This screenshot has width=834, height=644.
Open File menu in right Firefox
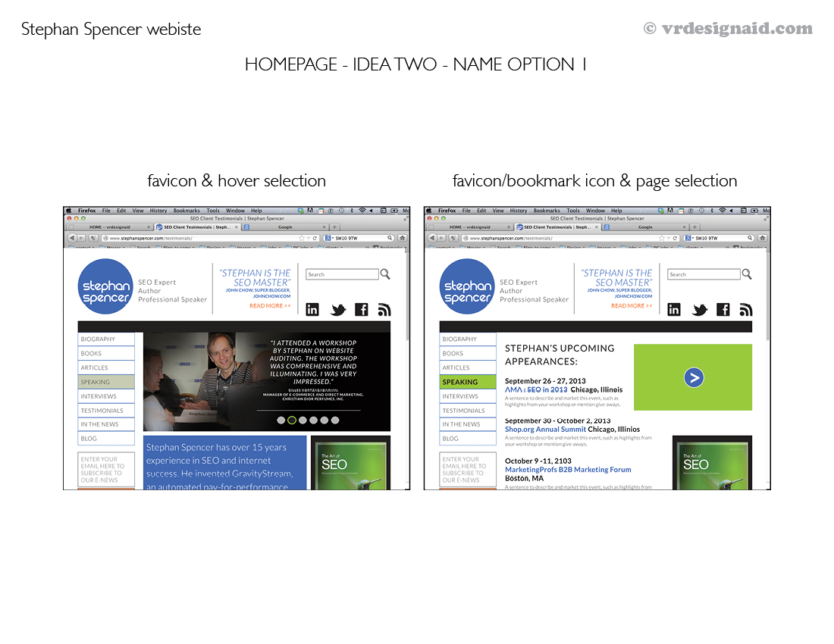[466, 211]
